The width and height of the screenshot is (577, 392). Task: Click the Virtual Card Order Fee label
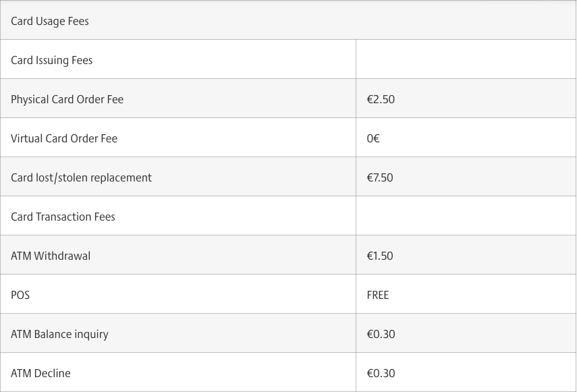pos(64,138)
